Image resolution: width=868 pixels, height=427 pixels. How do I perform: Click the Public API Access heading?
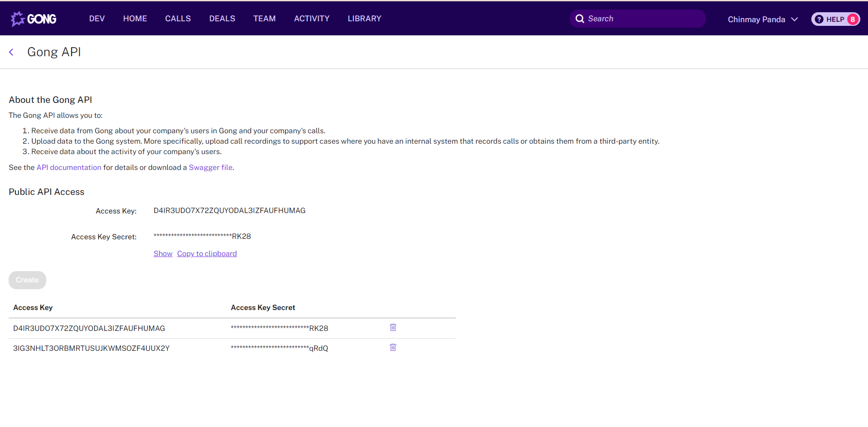click(46, 192)
